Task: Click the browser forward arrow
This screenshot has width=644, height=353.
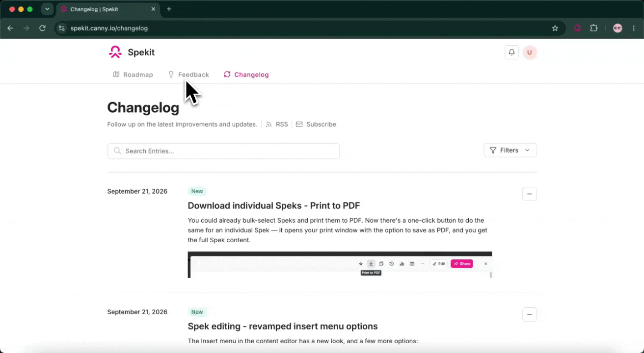Action: click(27, 28)
